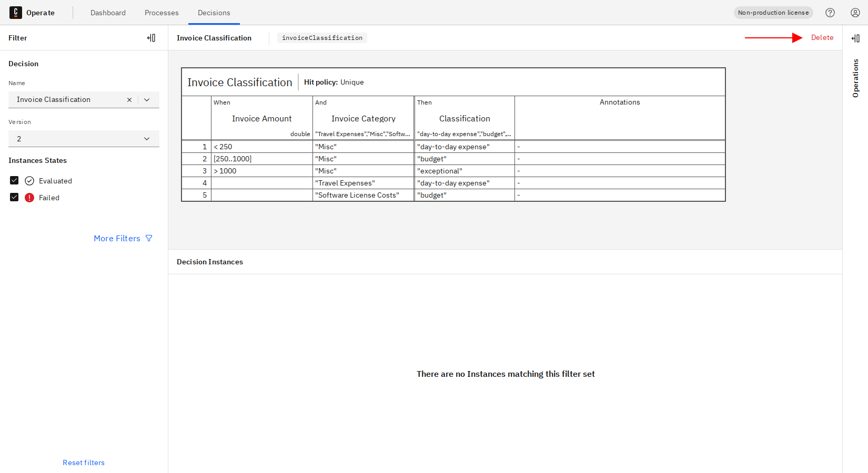Switch to the Dashboard tab
868x473 pixels.
coord(108,13)
